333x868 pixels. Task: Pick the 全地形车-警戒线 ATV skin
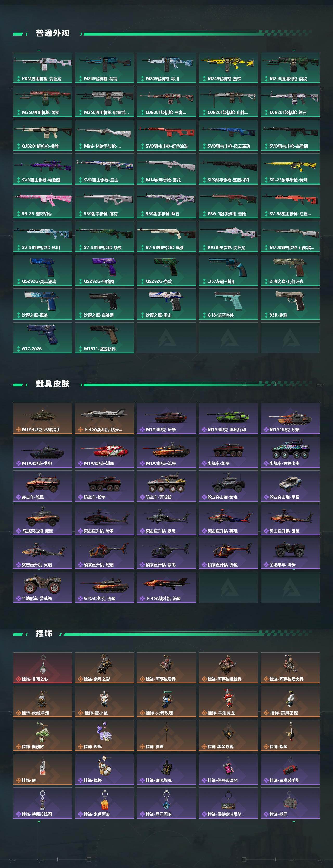coord(42,587)
